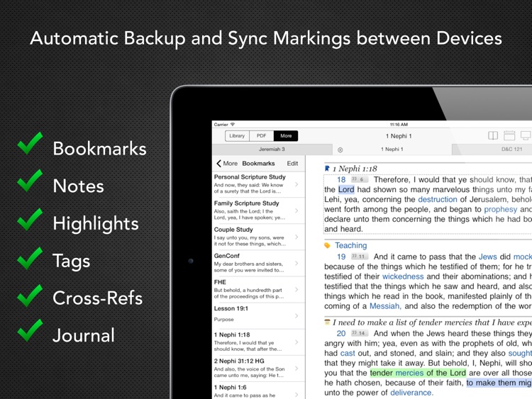Select the Couple Study bookmark title

click(x=233, y=230)
